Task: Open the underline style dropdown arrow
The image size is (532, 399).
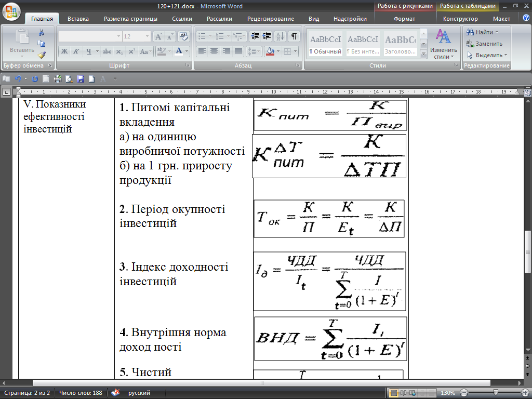Action: pos(97,51)
